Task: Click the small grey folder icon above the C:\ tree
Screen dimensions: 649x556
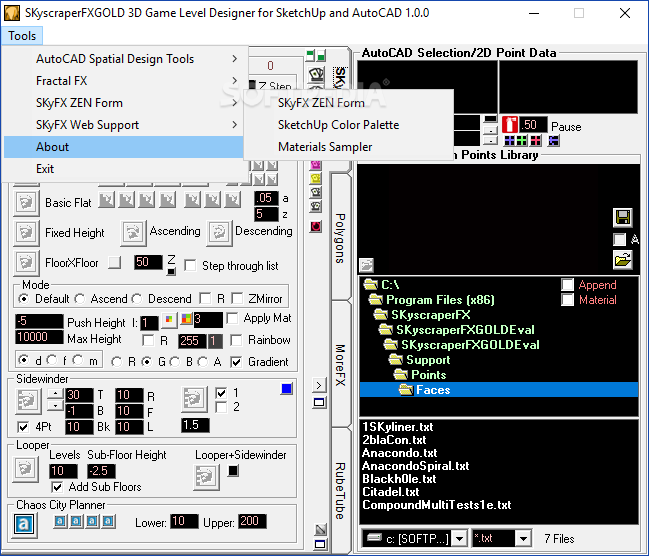Action: [x=366, y=265]
